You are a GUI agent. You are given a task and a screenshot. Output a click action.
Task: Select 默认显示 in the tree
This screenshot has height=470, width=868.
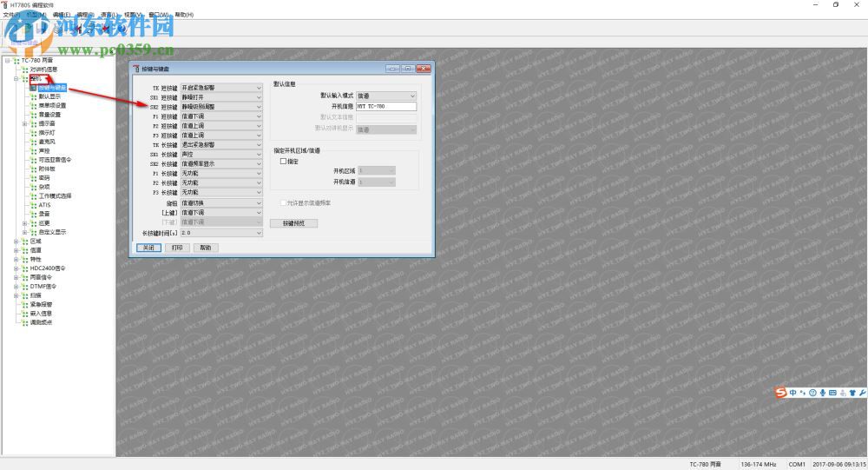click(x=49, y=96)
